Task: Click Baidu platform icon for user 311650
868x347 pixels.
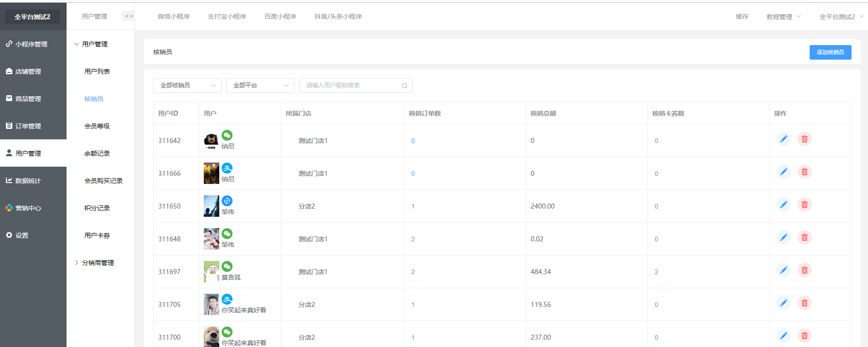Action: point(227,201)
